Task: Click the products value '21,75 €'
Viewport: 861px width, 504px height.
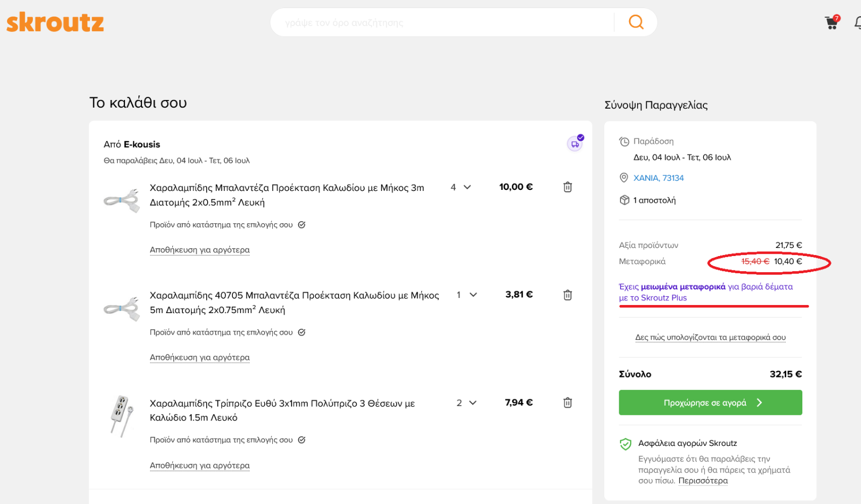Action: coord(789,245)
